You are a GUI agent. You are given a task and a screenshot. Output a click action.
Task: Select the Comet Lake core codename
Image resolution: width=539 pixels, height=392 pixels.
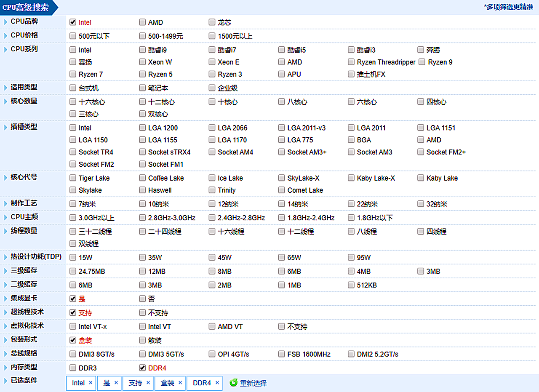[281, 190]
